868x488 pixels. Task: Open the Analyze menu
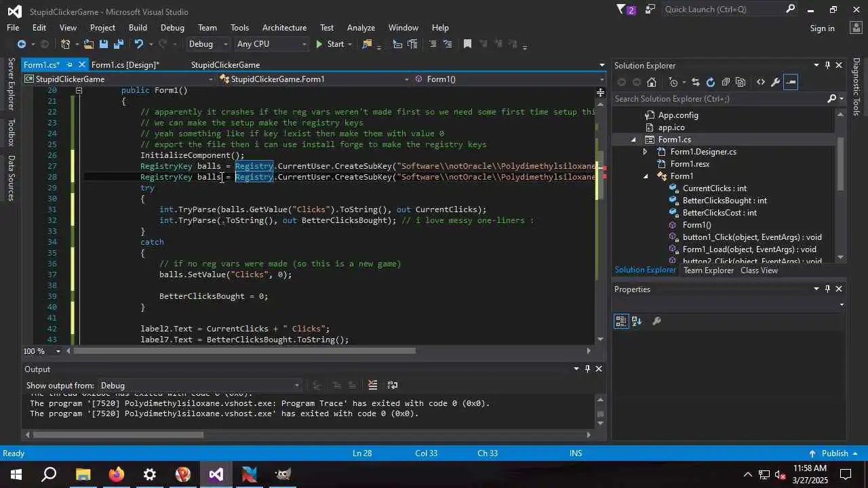[x=361, y=28]
